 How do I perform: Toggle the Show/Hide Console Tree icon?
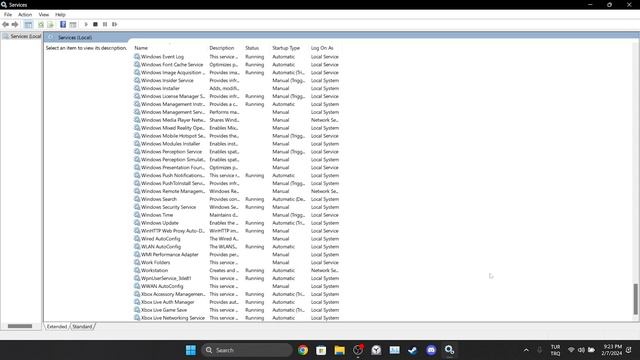click(x=28, y=24)
